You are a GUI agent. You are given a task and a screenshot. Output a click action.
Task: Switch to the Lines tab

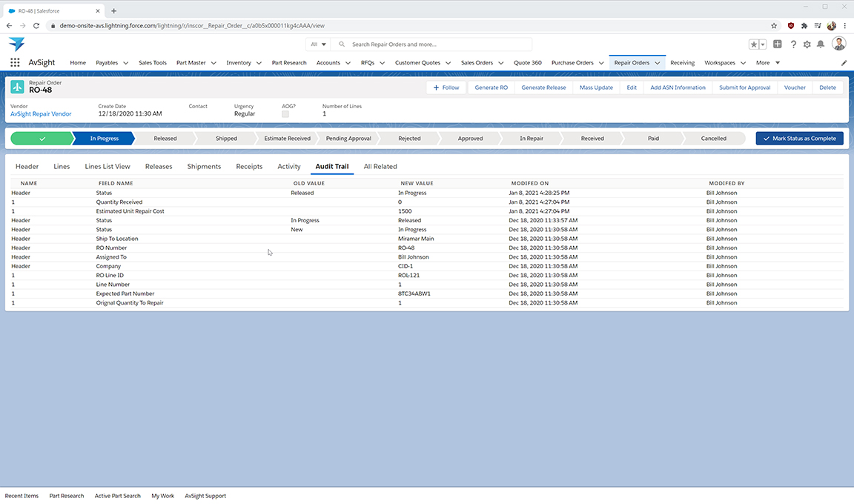[62, 167]
